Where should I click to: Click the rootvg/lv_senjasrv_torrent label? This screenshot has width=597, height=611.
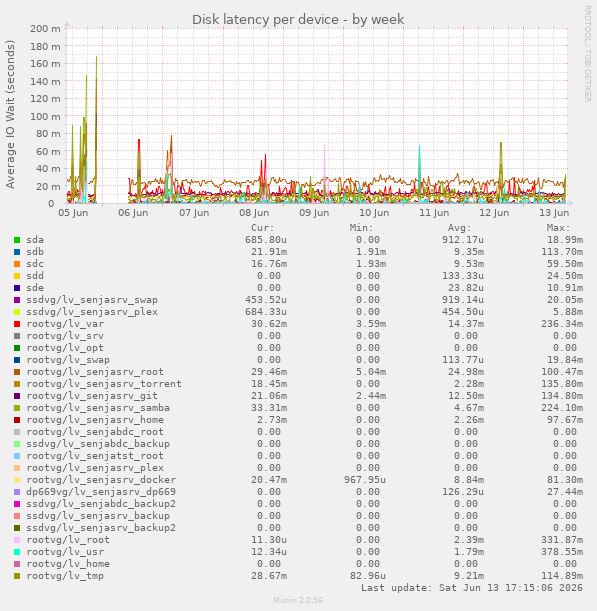coord(104,384)
